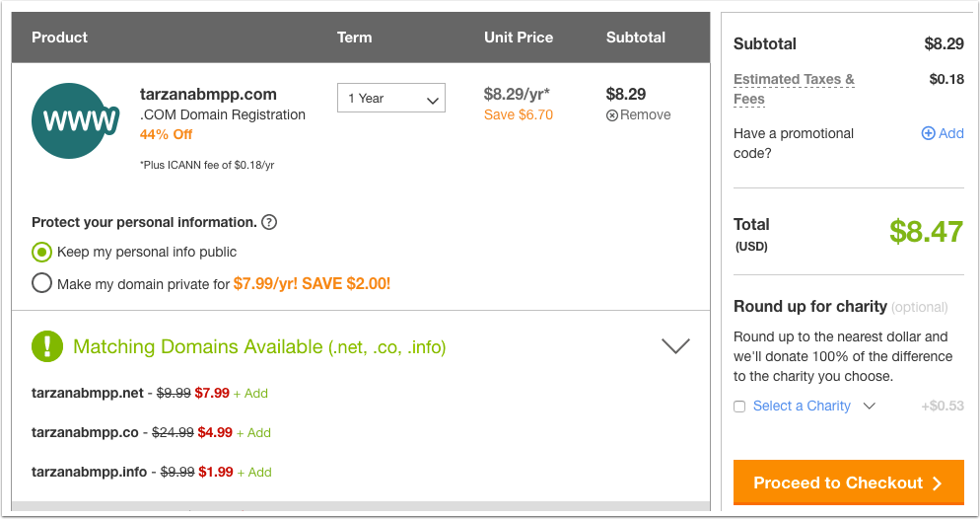Add tarzanabmpp.net to cart

tap(250, 394)
